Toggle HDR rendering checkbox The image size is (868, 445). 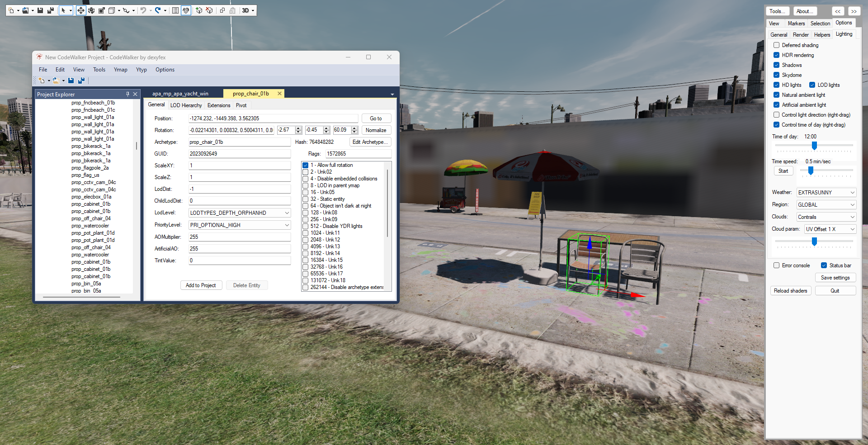pyautogui.click(x=776, y=55)
